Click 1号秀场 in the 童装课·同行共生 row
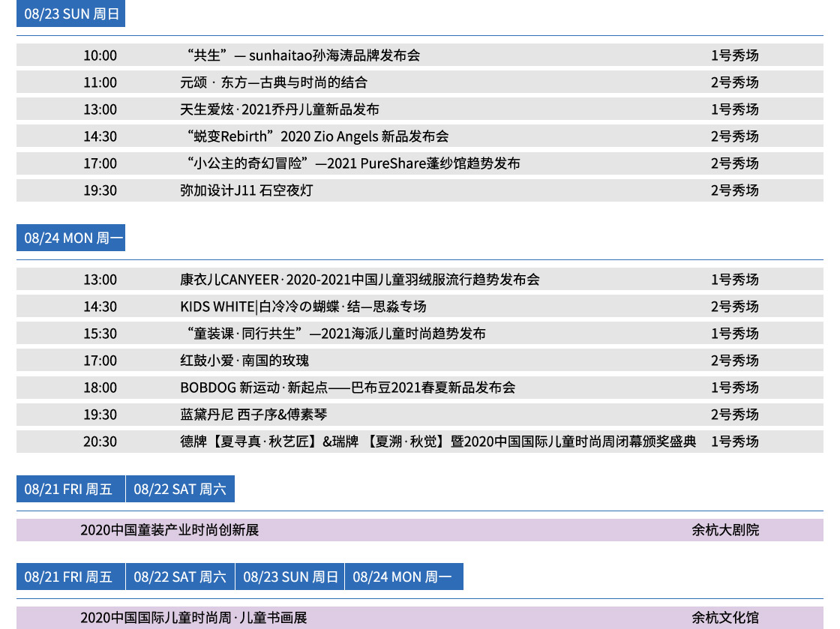The image size is (840, 629). click(x=735, y=334)
